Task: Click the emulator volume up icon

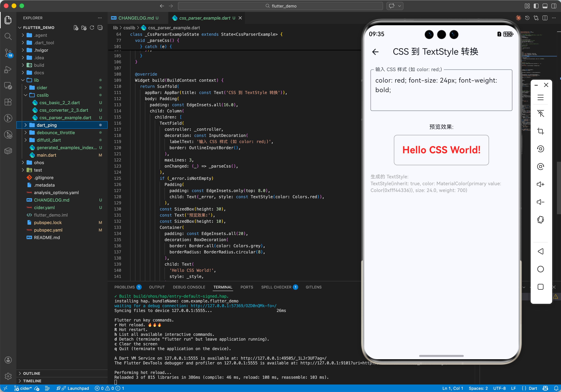Action: (x=540, y=184)
